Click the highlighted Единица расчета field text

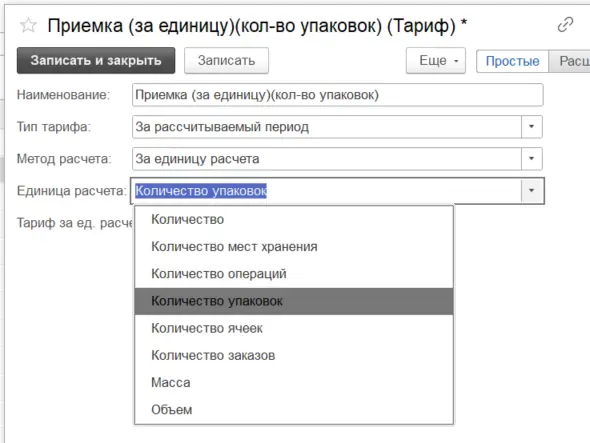click(201, 191)
